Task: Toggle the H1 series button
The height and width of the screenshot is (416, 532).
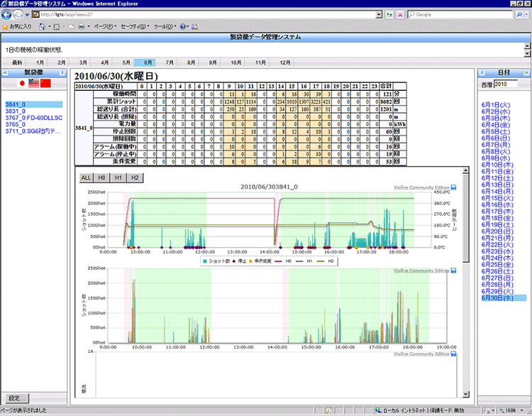Action: [118, 177]
